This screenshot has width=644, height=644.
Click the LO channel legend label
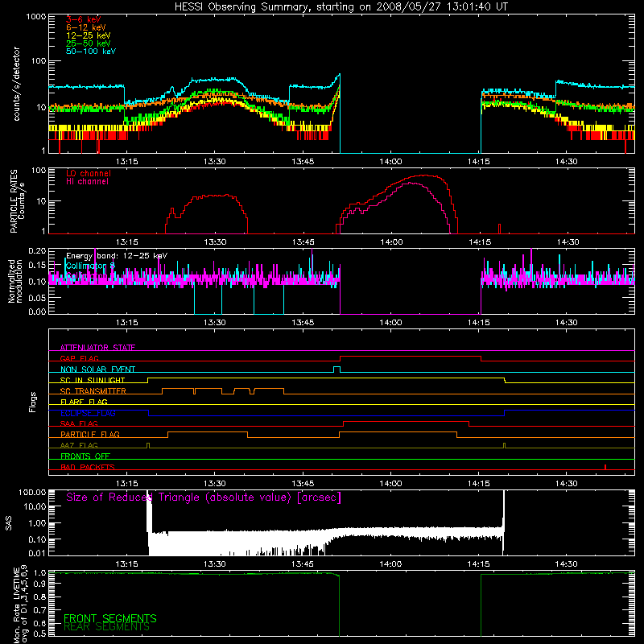[89, 173]
